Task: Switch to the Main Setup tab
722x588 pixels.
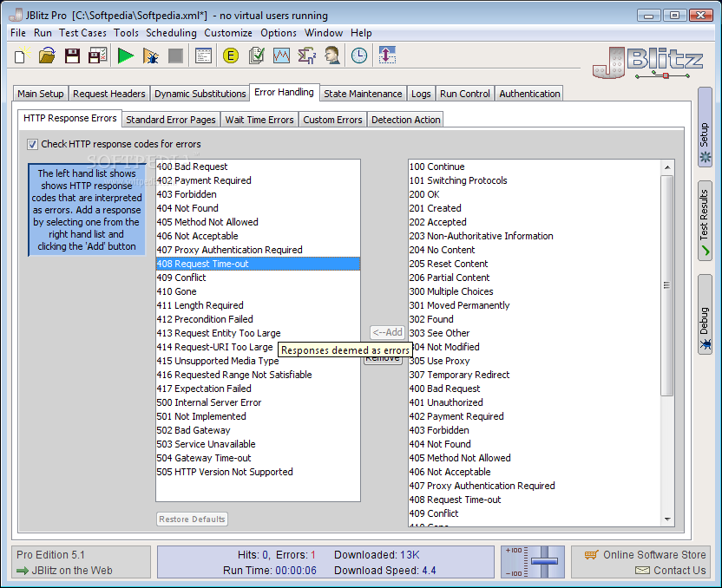Action: pos(41,94)
